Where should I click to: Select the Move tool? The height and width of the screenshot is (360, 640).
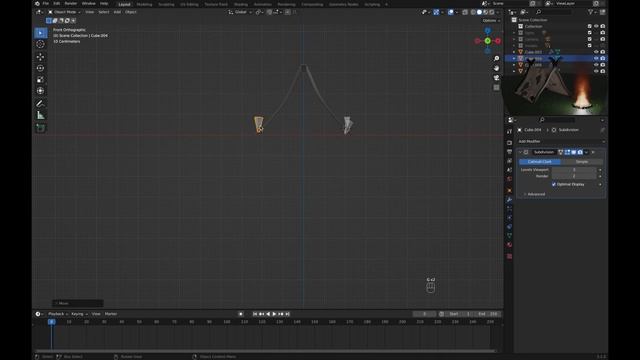40,57
